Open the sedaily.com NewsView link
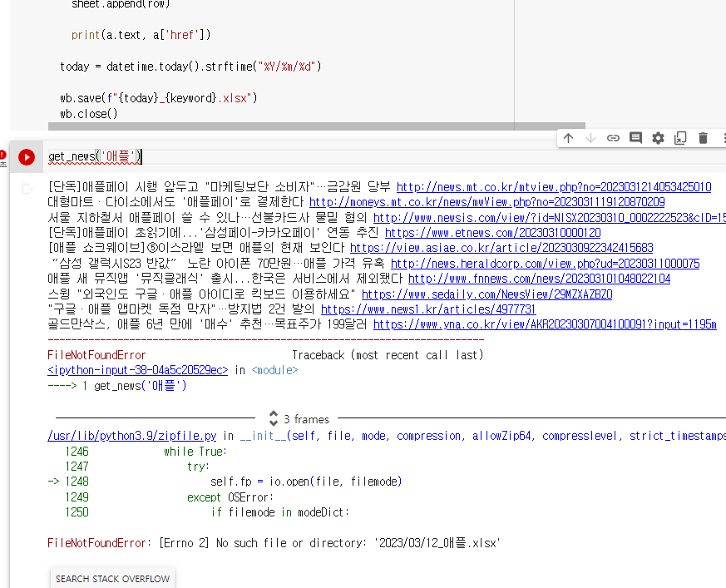The height and width of the screenshot is (588, 726). pyautogui.click(x=486, y=294)
